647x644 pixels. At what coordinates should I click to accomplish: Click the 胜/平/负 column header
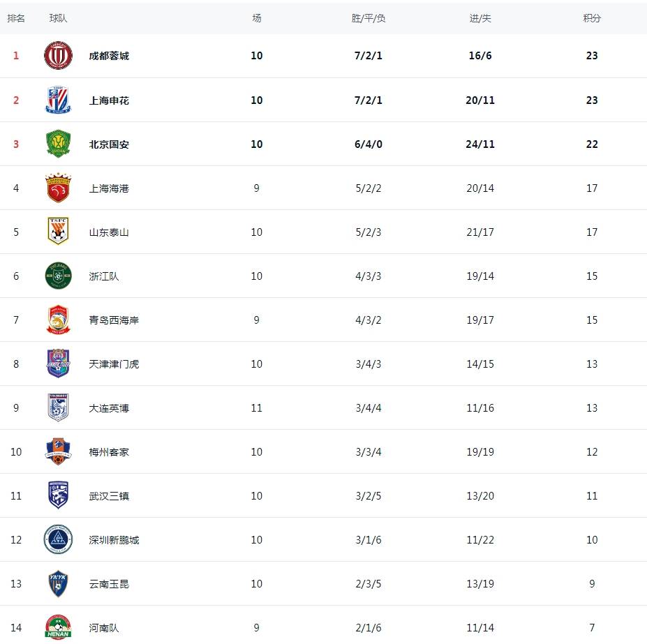coord(369,18)
